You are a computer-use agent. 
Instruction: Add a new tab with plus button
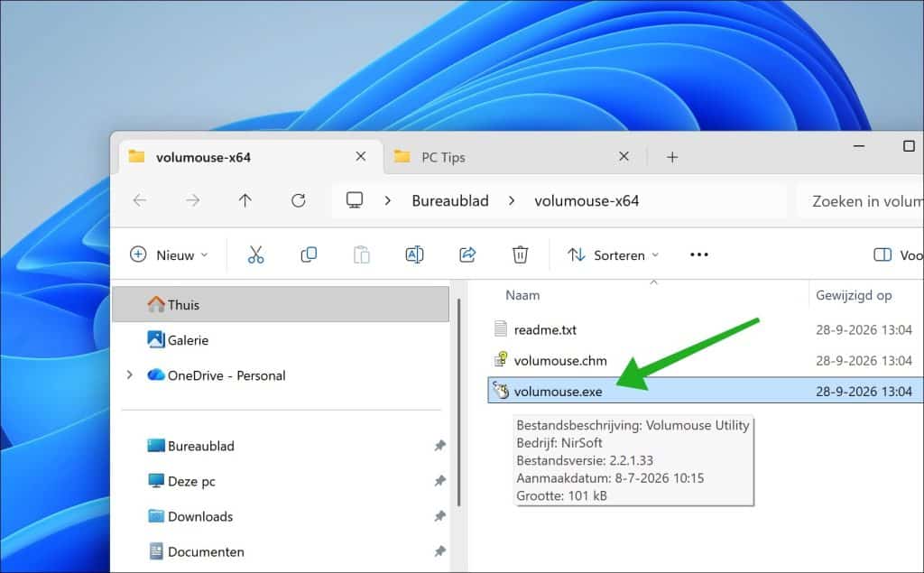[x=672, y=157]
